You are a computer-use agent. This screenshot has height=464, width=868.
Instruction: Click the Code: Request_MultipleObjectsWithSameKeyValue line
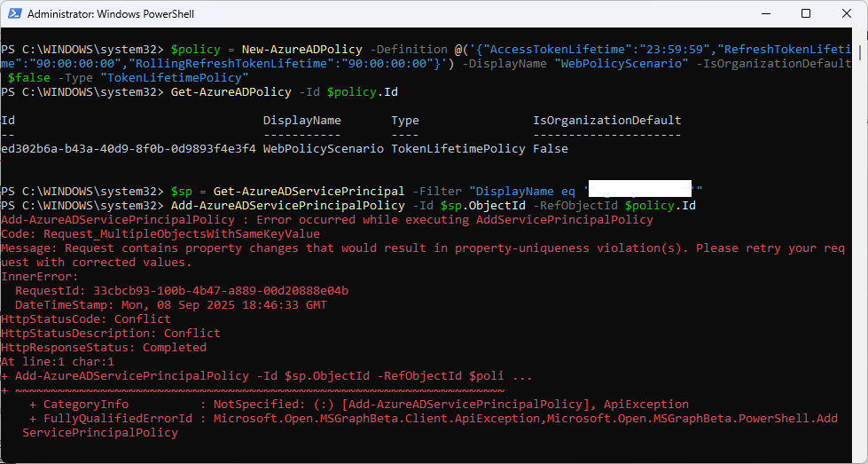[x=160, y=233]
